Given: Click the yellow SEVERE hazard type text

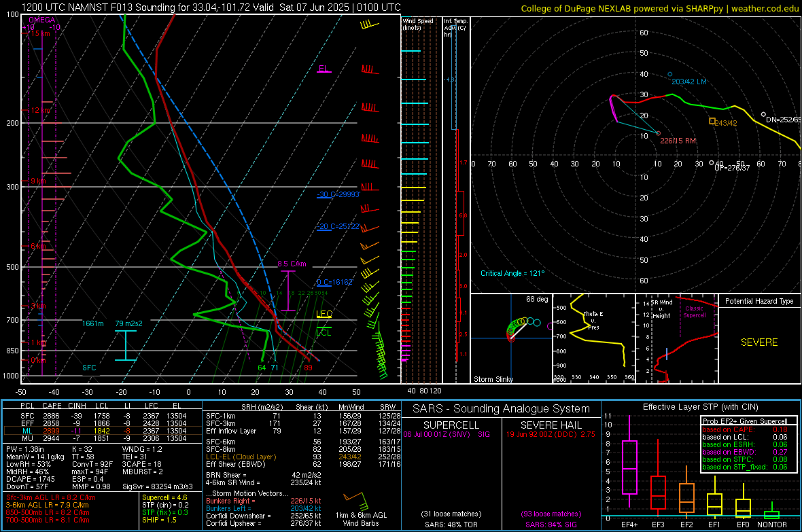Looking at the screenshot, I should pos(759,342).
